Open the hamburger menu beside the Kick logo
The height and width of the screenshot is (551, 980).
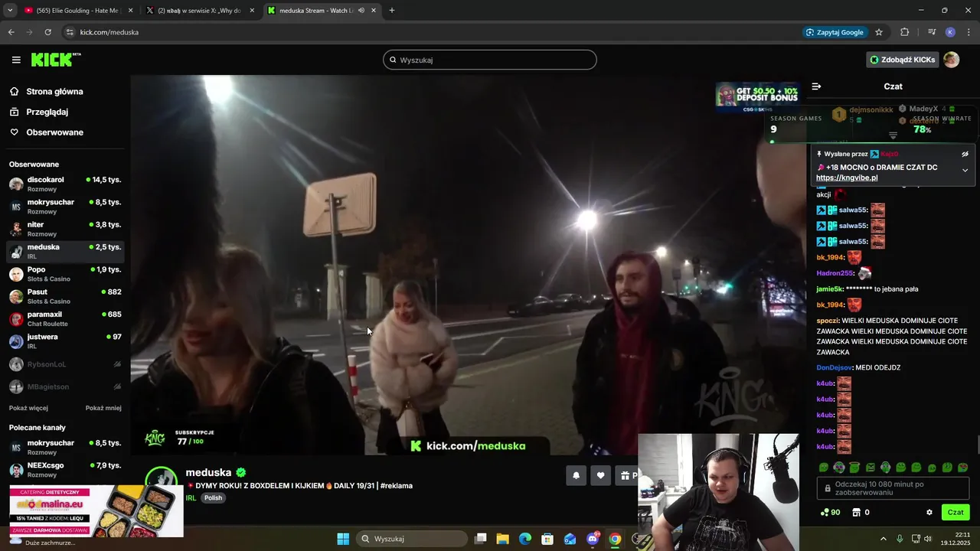(x=16, y=60)
